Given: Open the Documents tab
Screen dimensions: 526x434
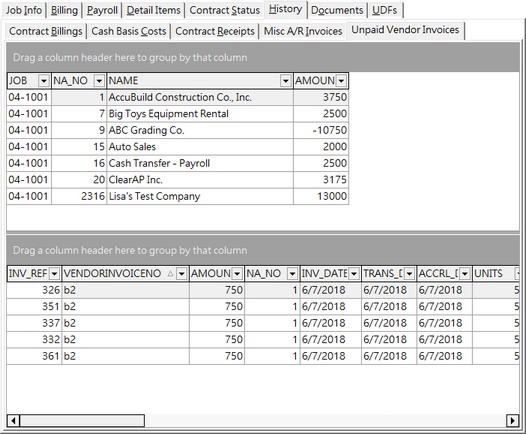Looking at the screenshot, I should [x=337, y=10].
